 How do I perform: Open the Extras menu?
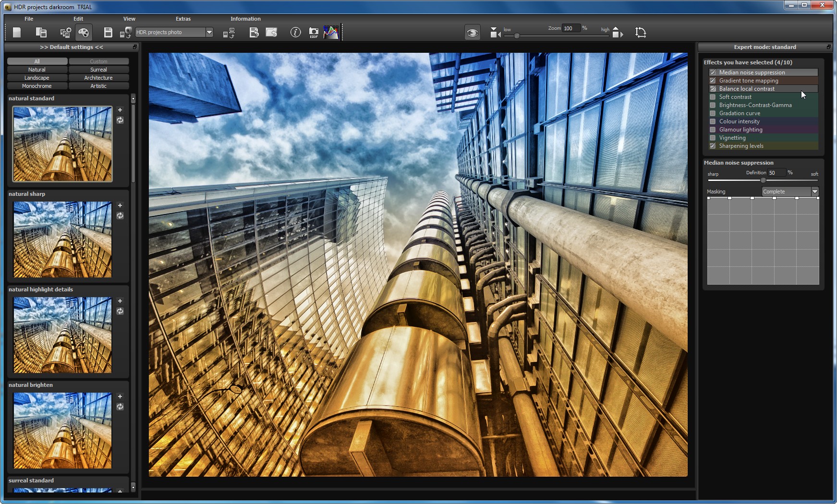(183, 19)
